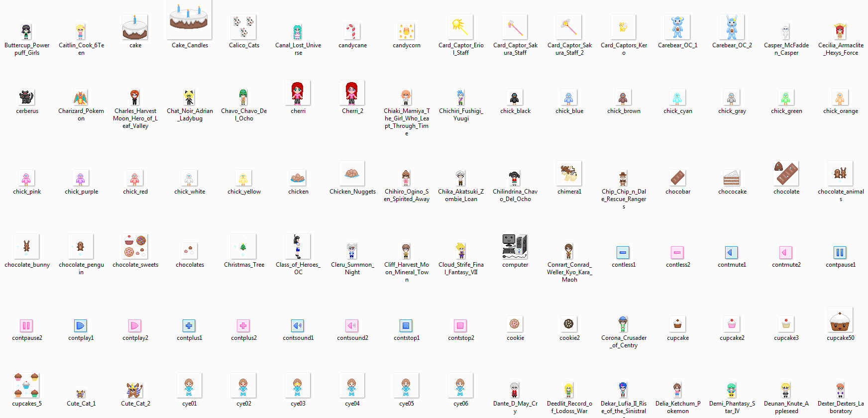Select the Chicken_Nuggets icon

[x=352, y=174]
